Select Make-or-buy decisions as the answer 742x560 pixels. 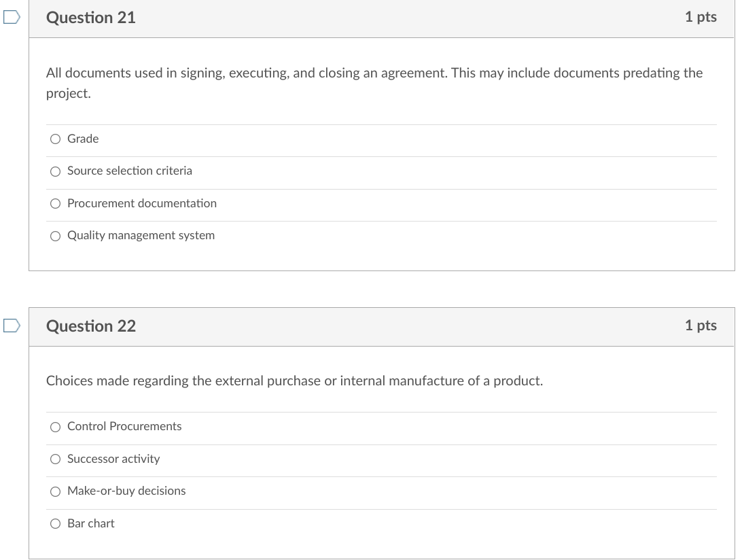click(x=55, y=491)
